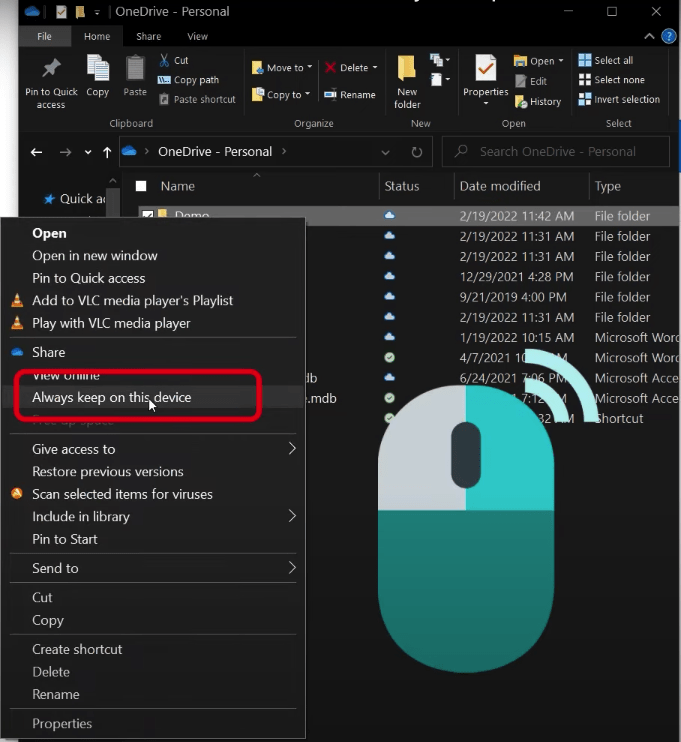Click Rename in the Organize group
Image resolution: width=681 pixels, height=742 pixels.
pyautogui.click(x=350, y=95)
